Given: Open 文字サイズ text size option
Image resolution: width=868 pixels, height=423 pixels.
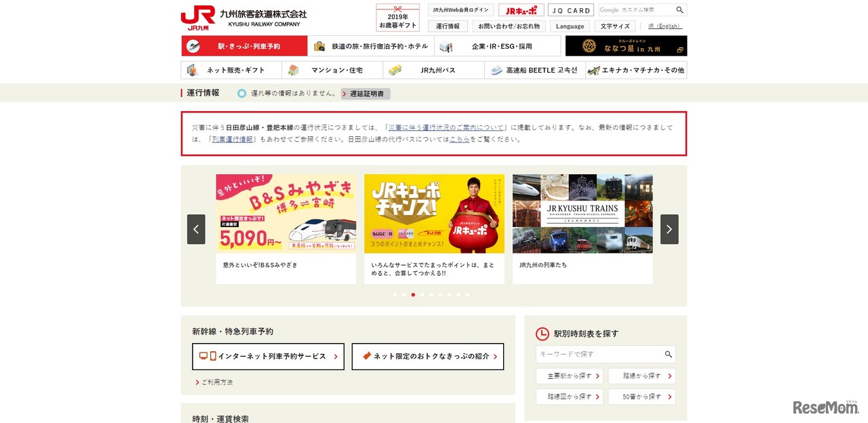Looking at the screenshot, I should [x=616, y=26].
